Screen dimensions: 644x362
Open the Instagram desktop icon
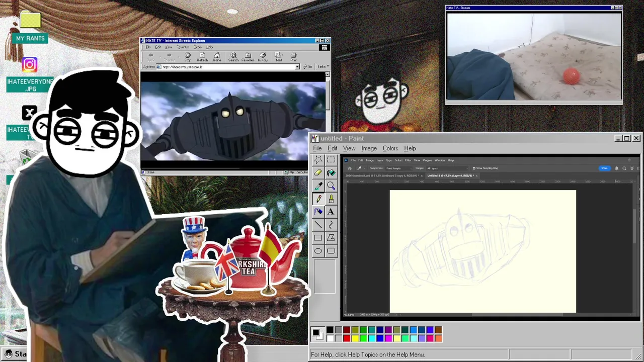(x=30, y=65)
